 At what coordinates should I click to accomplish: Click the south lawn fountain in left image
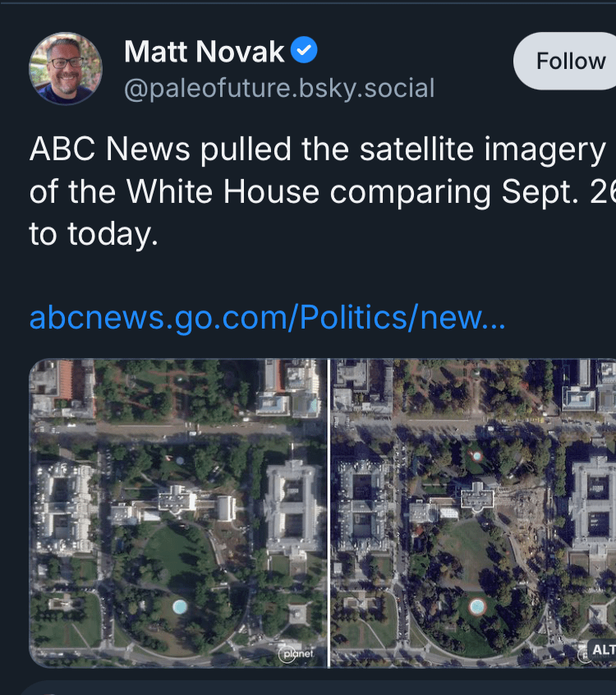tap(180, 606)
